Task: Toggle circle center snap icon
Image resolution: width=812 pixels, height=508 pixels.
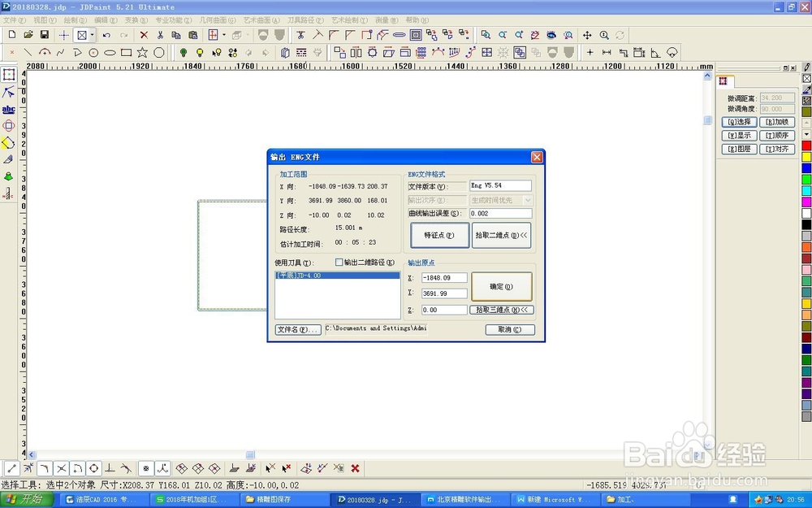Action: (93, 469)
